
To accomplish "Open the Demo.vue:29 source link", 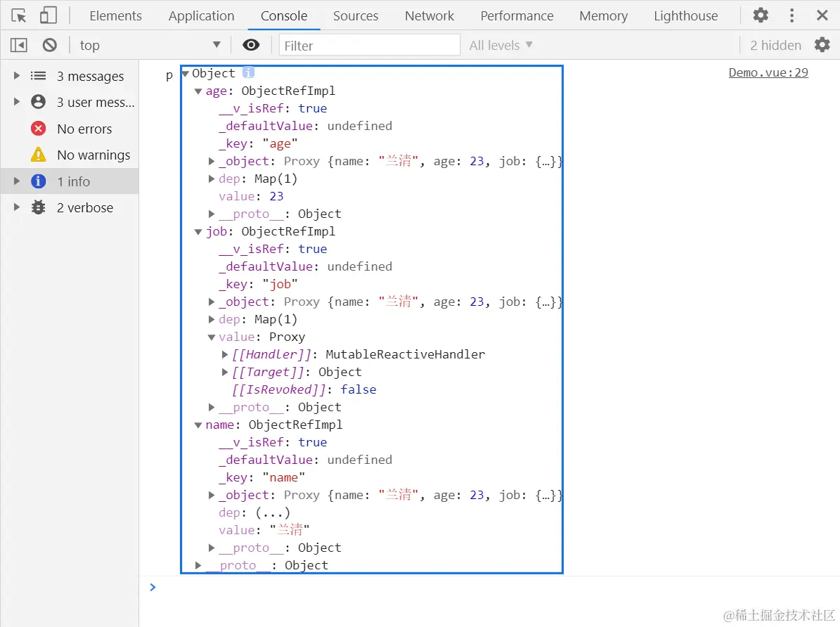I will point(768,72).
